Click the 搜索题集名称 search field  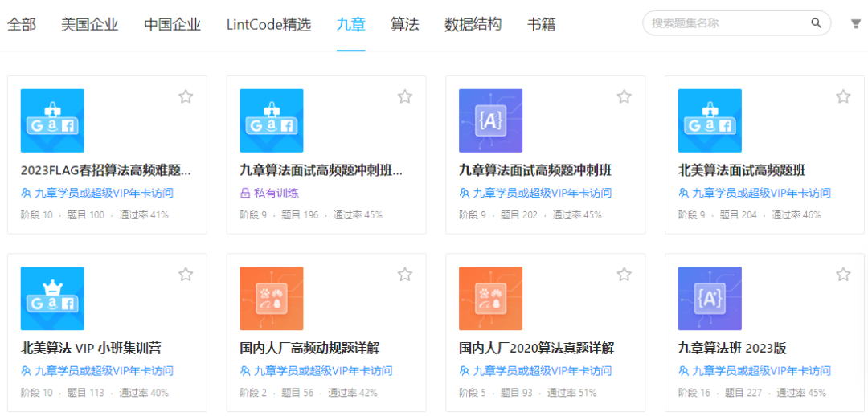736,23
